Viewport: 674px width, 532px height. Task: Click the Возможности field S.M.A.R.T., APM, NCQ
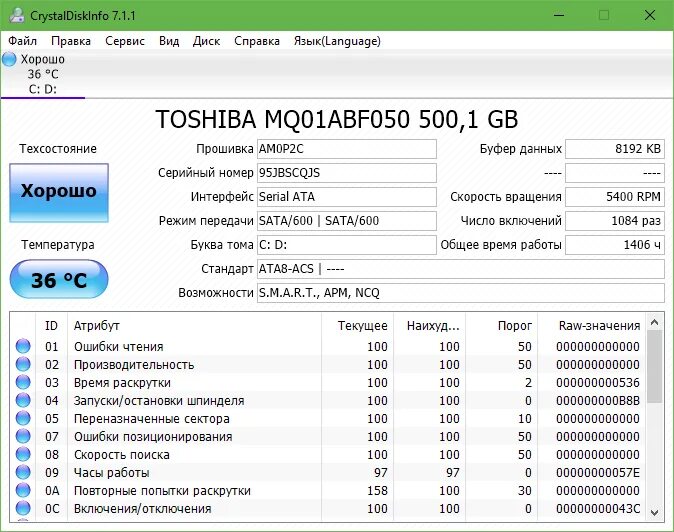pos(461,293)
